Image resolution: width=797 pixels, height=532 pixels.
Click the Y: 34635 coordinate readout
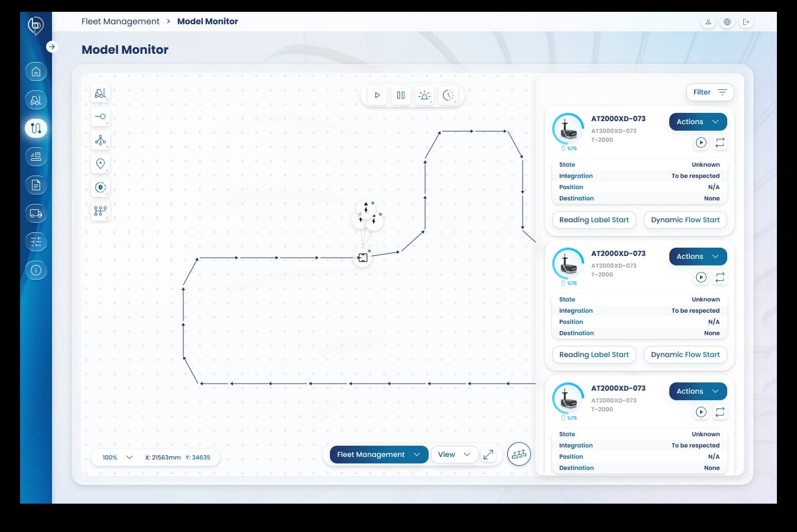pyautogui.click(x=198, y=458)
